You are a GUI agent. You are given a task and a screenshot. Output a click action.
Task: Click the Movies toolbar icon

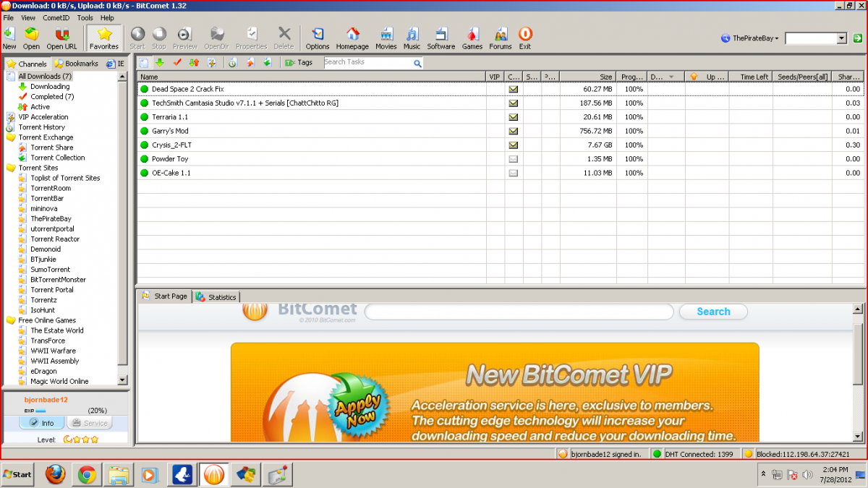386,38
